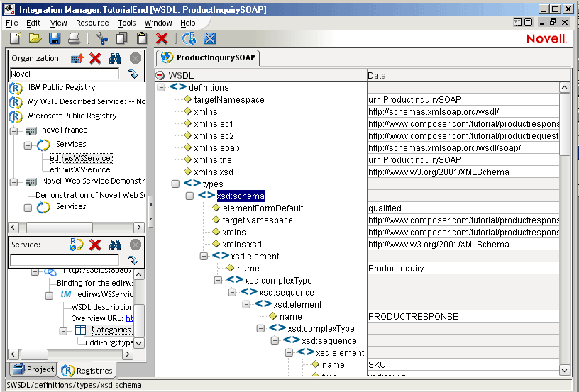Viewport: 579px width, 392px height.
Task: Click the New document toolbar icon
Action: tap(15, 38)
